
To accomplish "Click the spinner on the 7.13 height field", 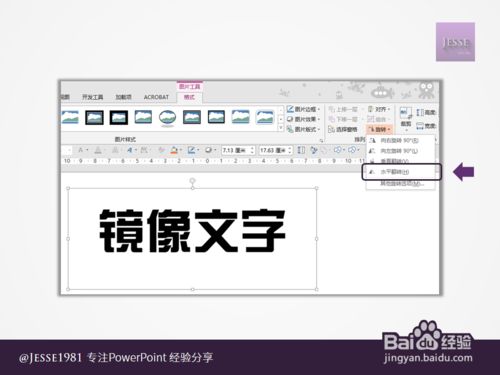I will [252, 150].
